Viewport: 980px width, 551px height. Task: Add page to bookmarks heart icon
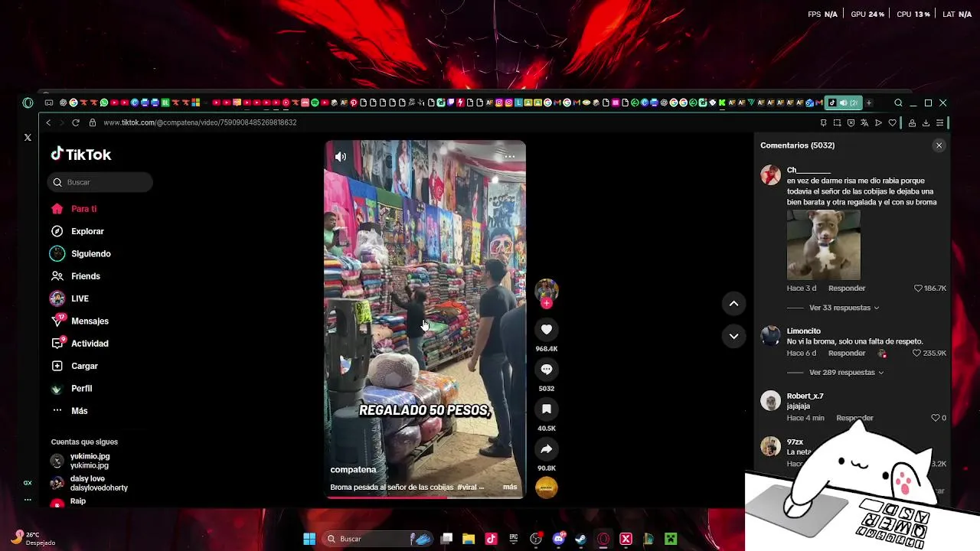click(892, 122)
